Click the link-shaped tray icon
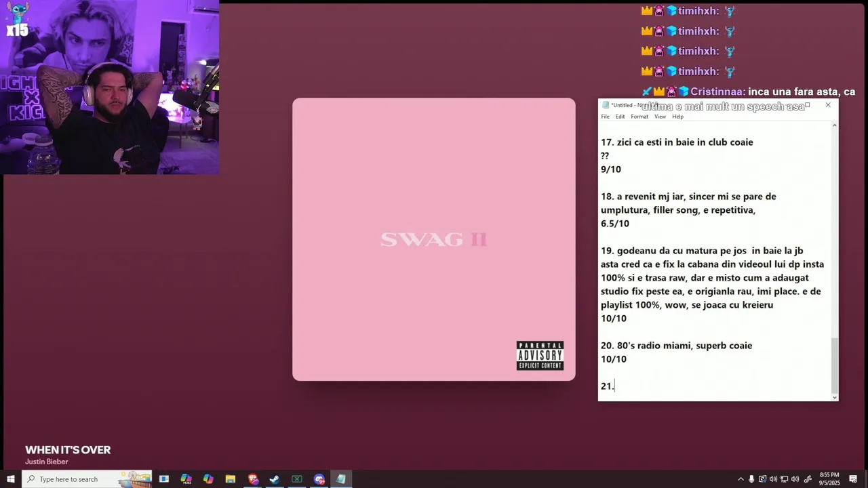The height and width of the screenshot is (488, 868). point(808,479)
